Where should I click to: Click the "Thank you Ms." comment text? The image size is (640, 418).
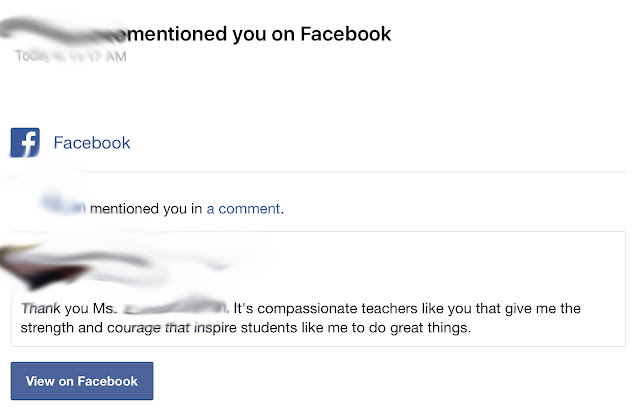[67, 308]
